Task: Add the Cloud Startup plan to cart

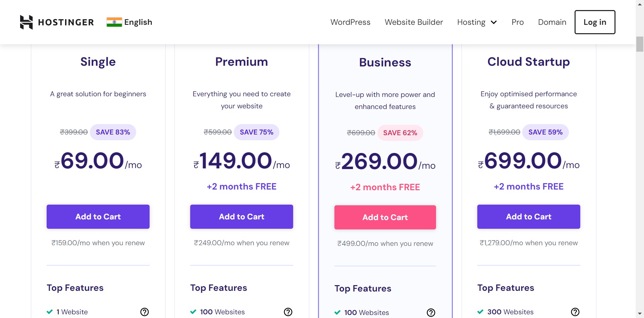Action: [x=529, y=217]
